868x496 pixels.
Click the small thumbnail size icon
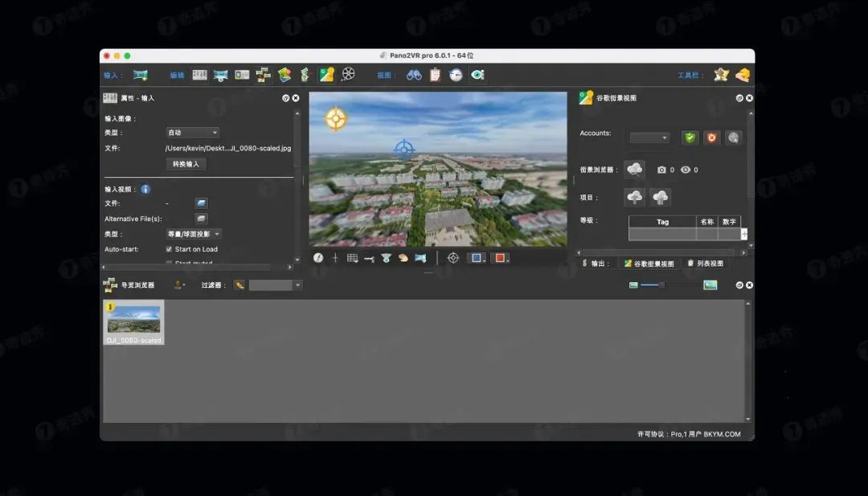point(634,285)
